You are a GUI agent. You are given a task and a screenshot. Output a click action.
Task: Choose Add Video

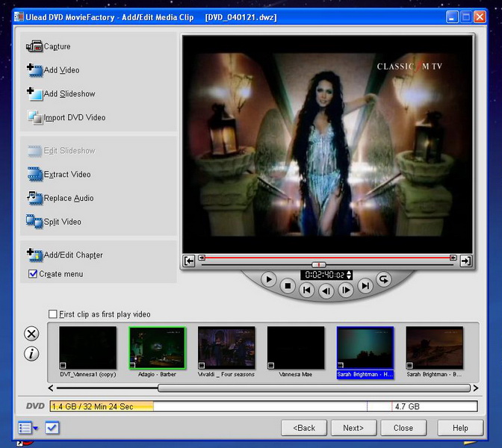click(53, 70)
